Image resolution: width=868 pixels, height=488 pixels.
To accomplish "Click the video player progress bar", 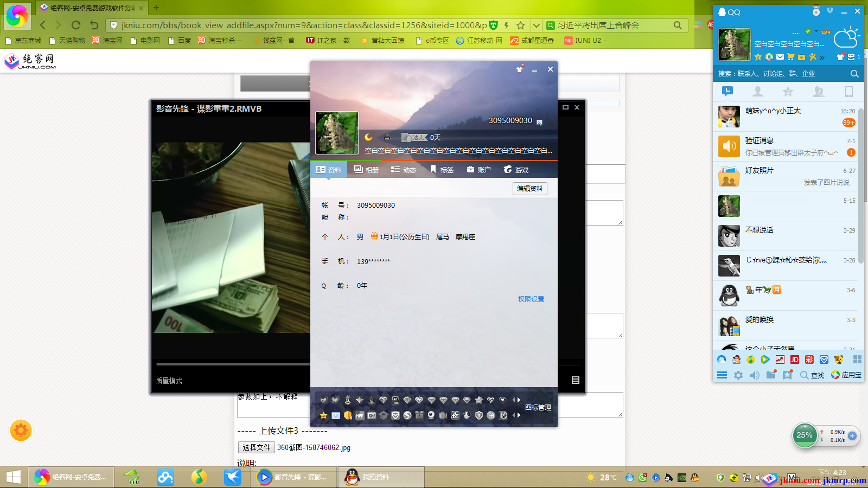I will 233,364.
